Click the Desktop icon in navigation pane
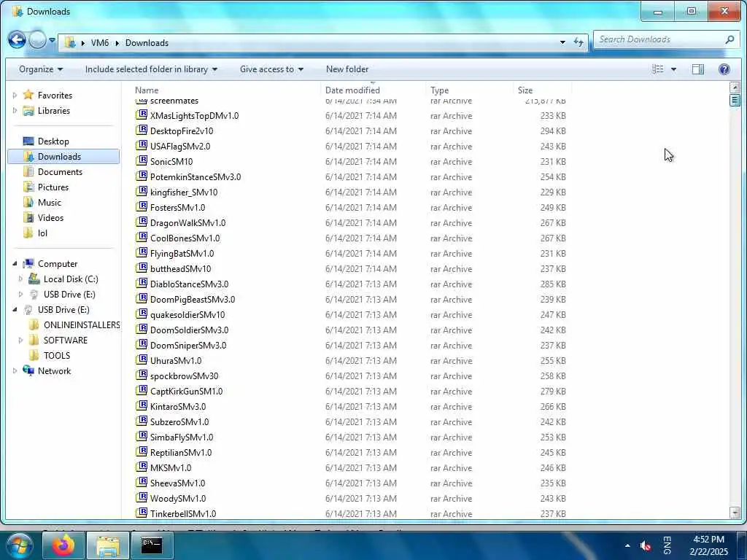 coord(28,141)
